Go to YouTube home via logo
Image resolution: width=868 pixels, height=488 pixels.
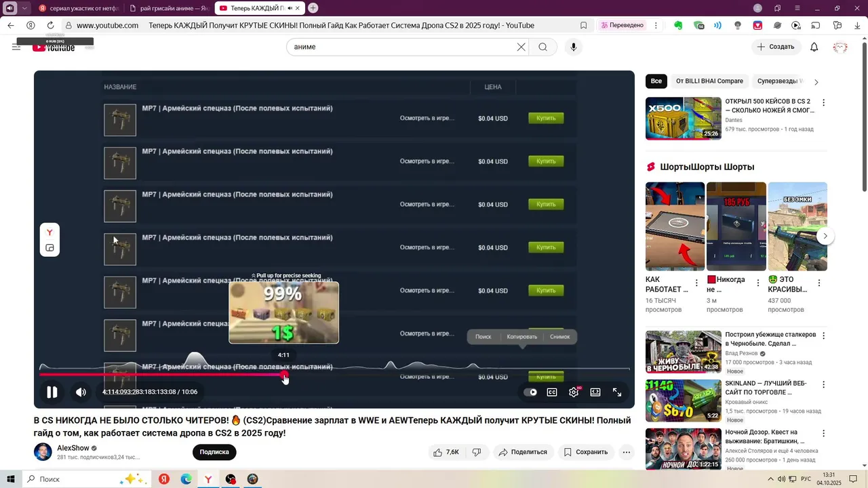coord(54,47)
